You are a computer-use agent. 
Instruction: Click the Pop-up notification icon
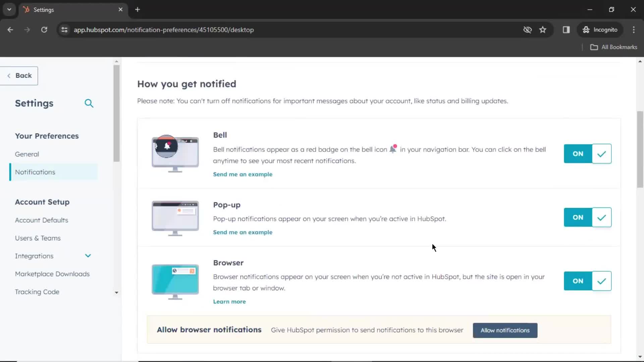tap(176, 217)
